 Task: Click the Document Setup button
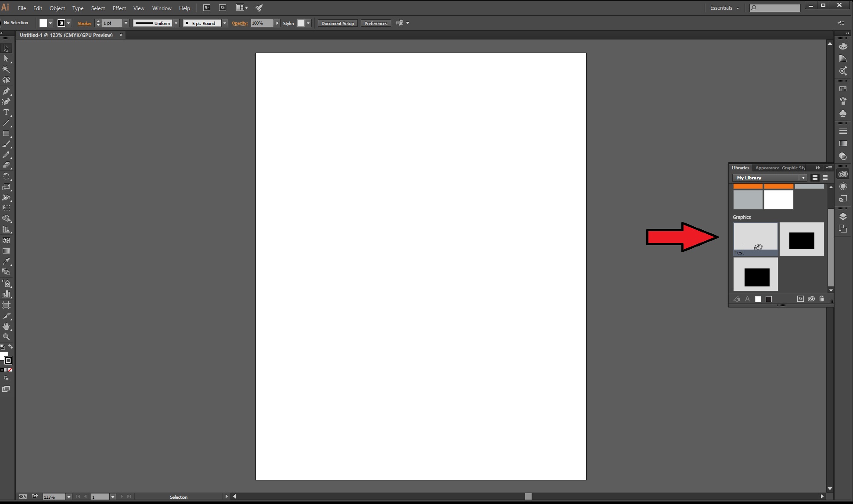pos(338,23)
